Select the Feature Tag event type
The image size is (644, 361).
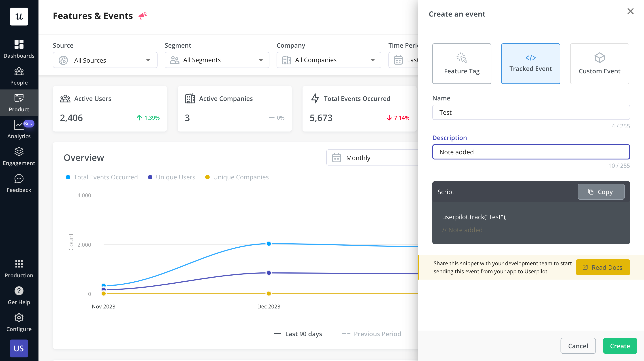point(461,64)
